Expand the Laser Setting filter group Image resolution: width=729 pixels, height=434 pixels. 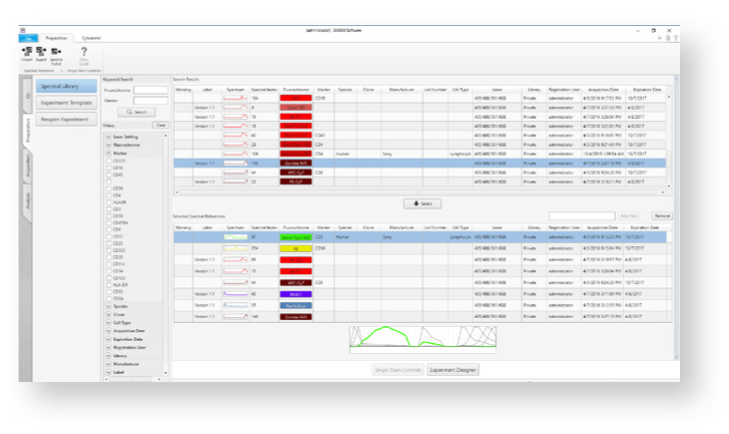107,137
